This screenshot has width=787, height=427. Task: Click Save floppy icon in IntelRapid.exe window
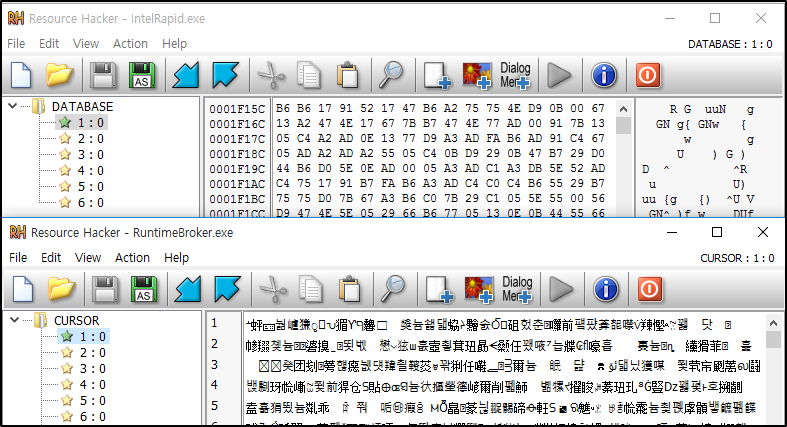[103, 75]
